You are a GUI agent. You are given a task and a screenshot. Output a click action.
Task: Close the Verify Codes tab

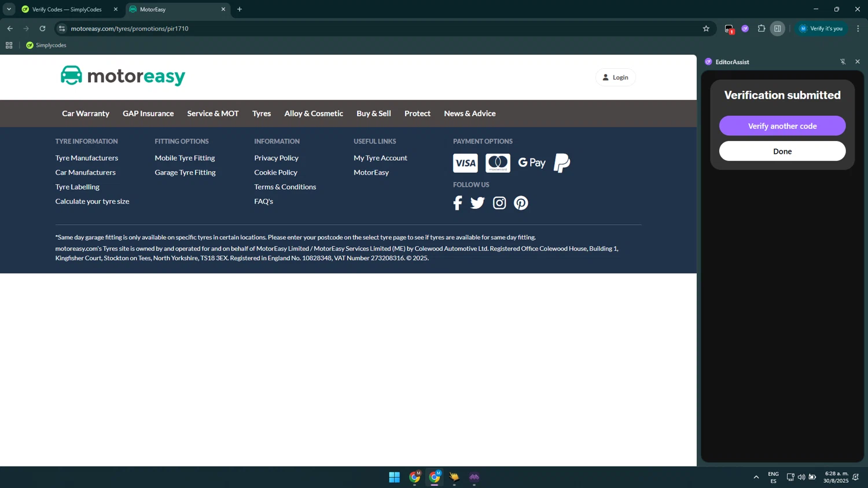(x=116, y=9)
